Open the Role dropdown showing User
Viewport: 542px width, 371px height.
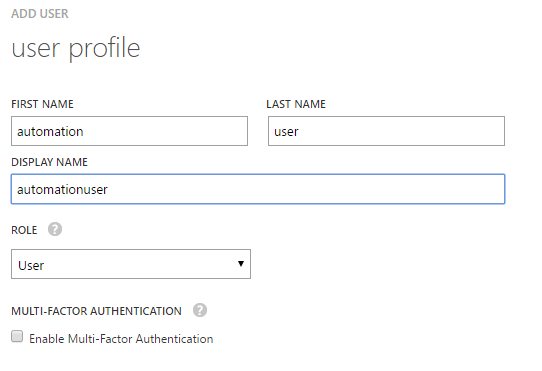[131, 264]
